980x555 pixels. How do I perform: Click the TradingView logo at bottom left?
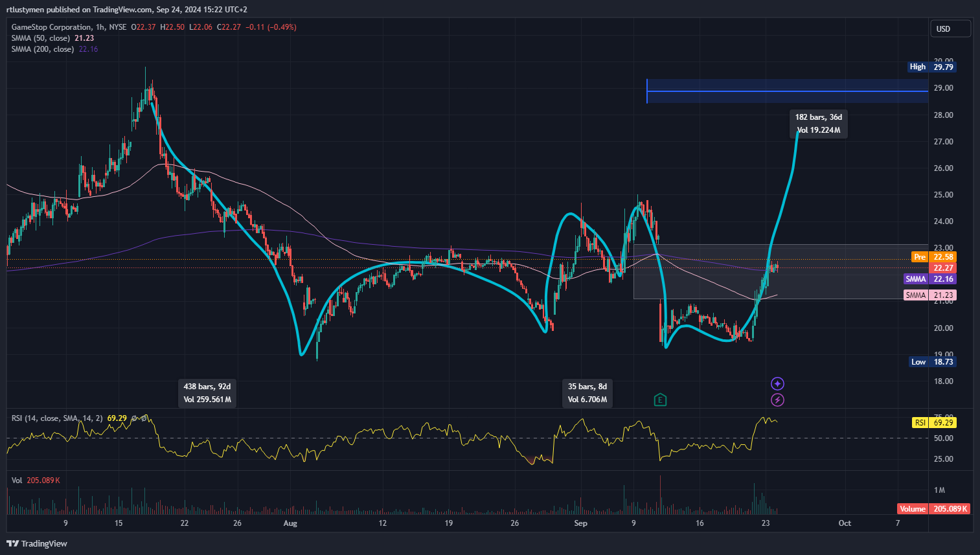pyautogui.click(x=37, y=543)
